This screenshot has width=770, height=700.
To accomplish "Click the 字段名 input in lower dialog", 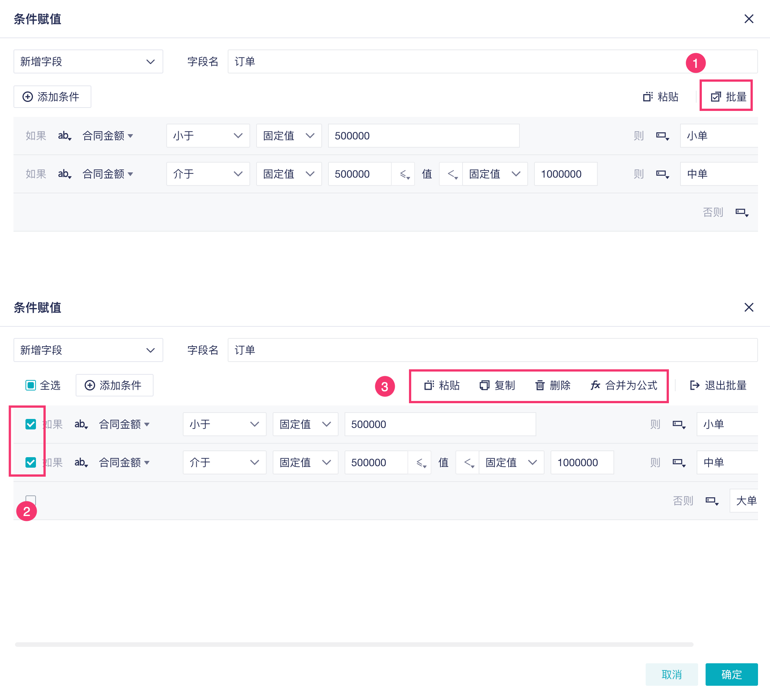I will (492, 350).
